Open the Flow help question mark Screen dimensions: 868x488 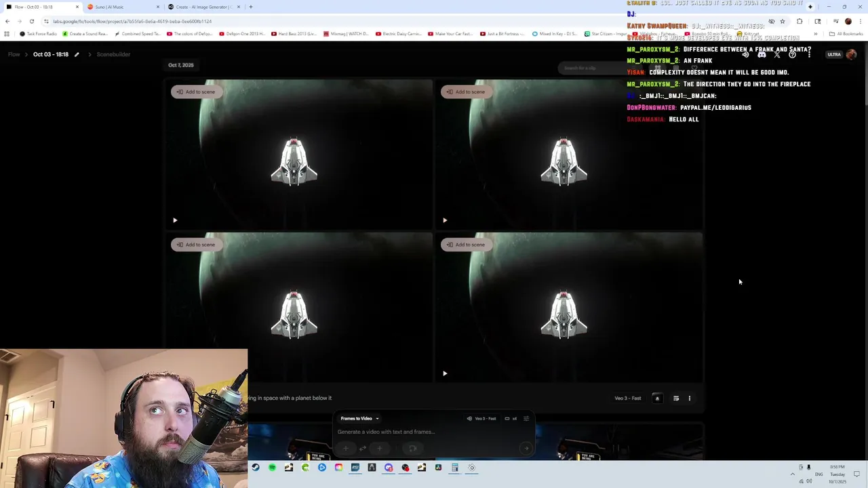tap(792, 54)
